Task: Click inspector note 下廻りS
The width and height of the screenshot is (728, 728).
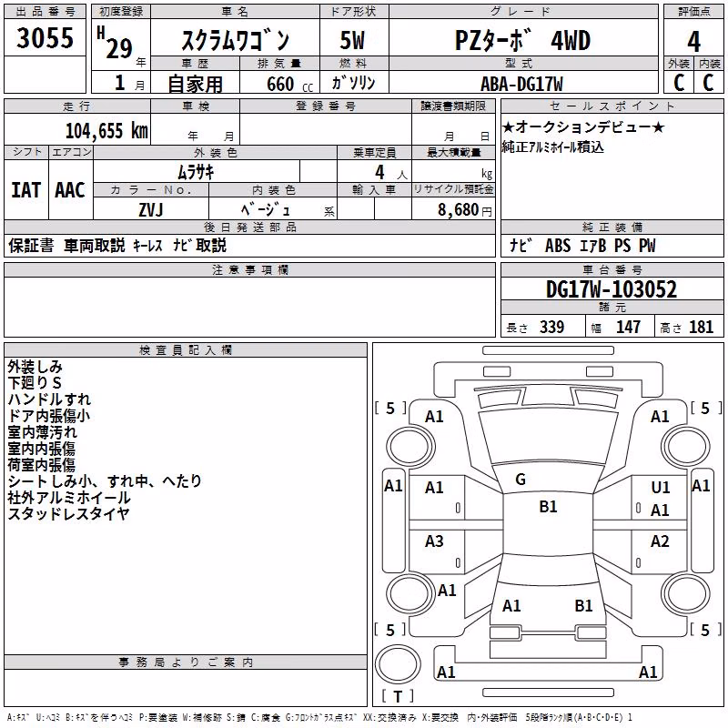Action: coord(35,383)
